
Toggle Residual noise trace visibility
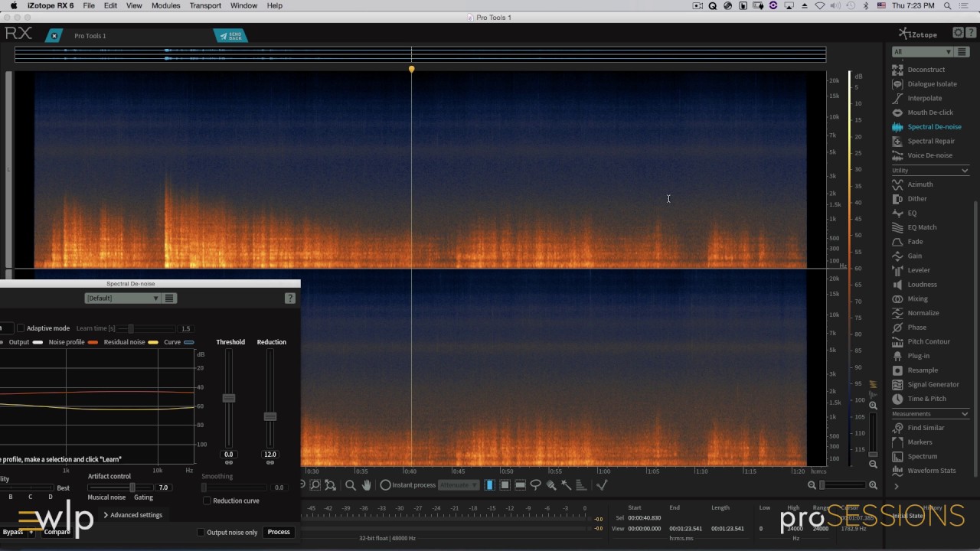click(x=153, y=342)
